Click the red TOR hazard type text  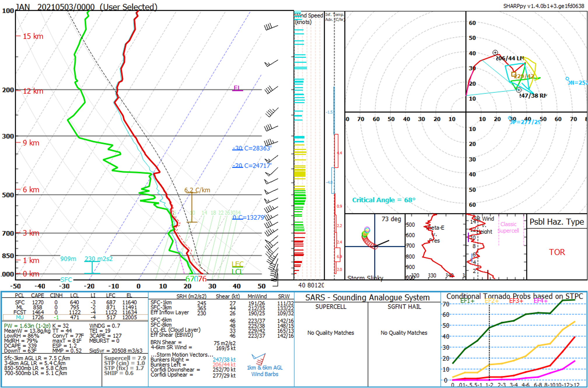[x=556, y=252]
